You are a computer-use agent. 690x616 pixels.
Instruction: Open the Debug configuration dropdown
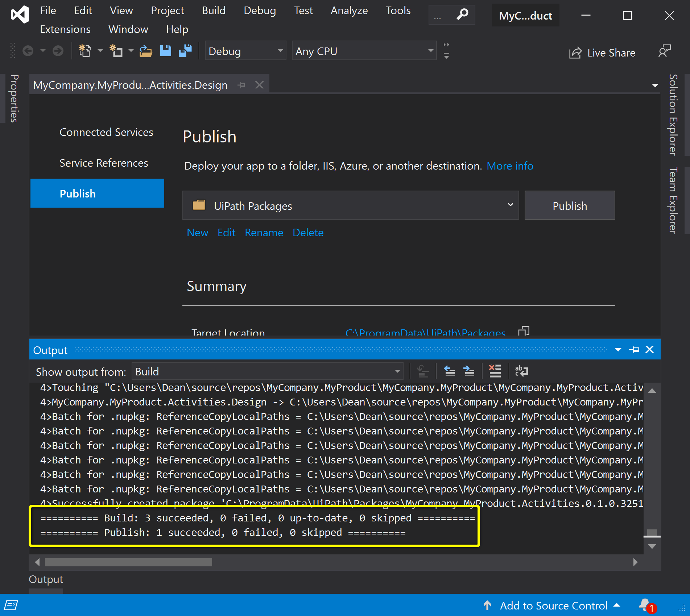[245, 51]
